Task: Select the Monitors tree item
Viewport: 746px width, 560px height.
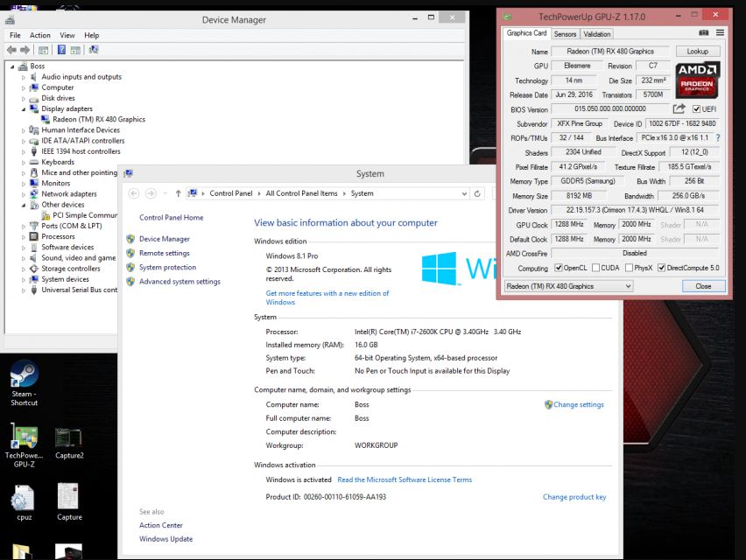Action: 56,184
